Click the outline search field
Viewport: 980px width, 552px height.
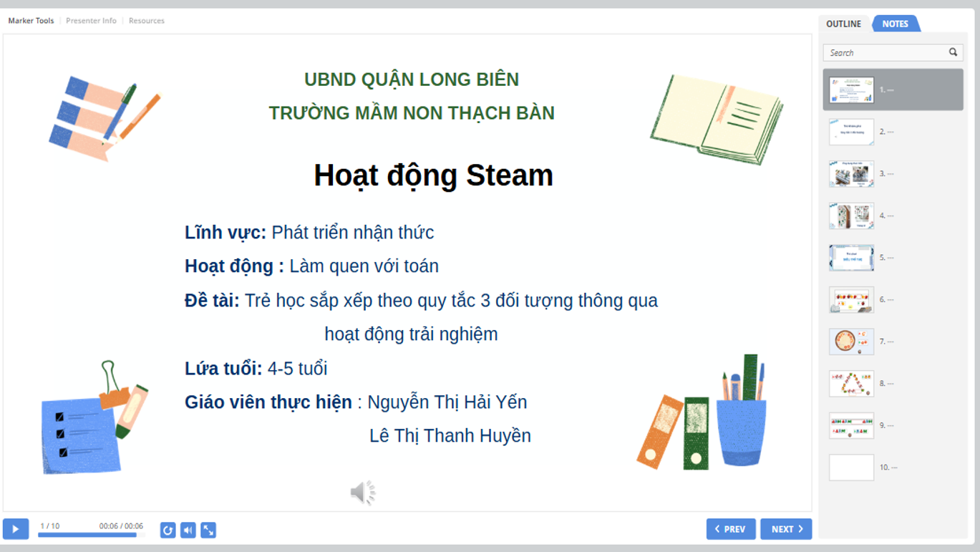[x=885, y=52]
